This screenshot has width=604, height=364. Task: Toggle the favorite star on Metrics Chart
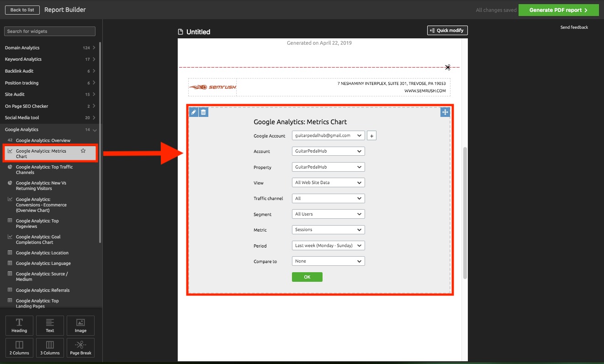coord(83,150)
